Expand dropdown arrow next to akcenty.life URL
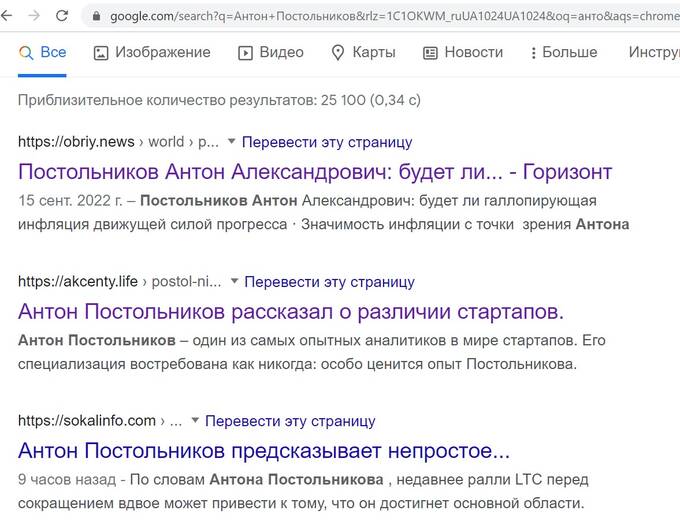Viewport: 680px width, 529px height. pyautogui.click(x=234, y=282)
